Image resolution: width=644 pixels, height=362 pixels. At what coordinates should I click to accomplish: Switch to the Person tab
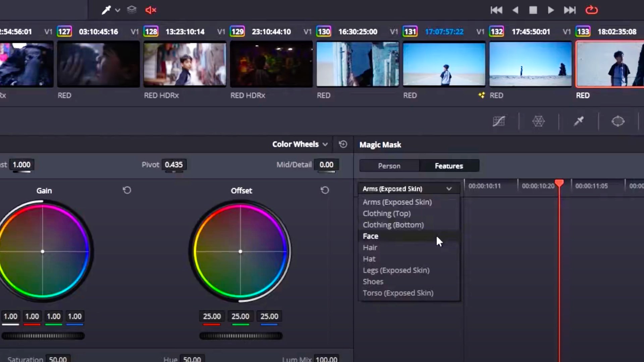[389, 166]
